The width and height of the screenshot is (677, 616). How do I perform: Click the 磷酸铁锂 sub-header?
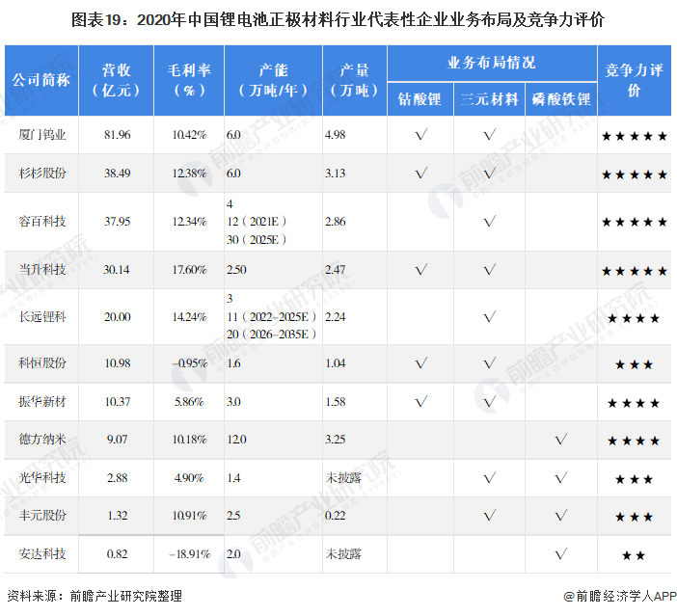(561, 99)
